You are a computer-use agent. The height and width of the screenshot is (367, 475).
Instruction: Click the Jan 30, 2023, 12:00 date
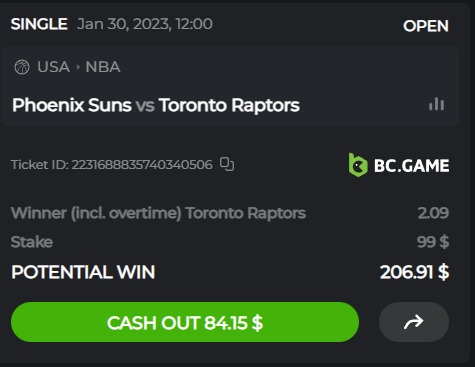pos(145,24)
